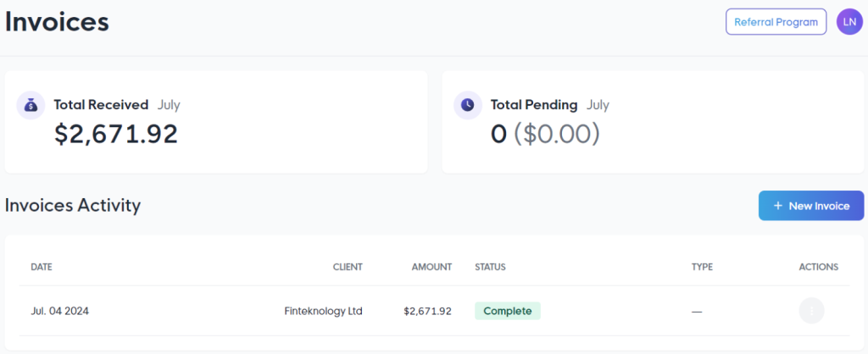The width and height of the screenshot is (868, 354).
Task: Create a New Invoice
Action: point(811,206)
